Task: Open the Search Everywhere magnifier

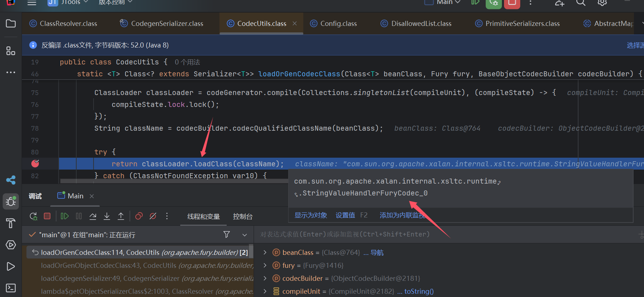Action: pyautogui.click(x=581, y=3)
